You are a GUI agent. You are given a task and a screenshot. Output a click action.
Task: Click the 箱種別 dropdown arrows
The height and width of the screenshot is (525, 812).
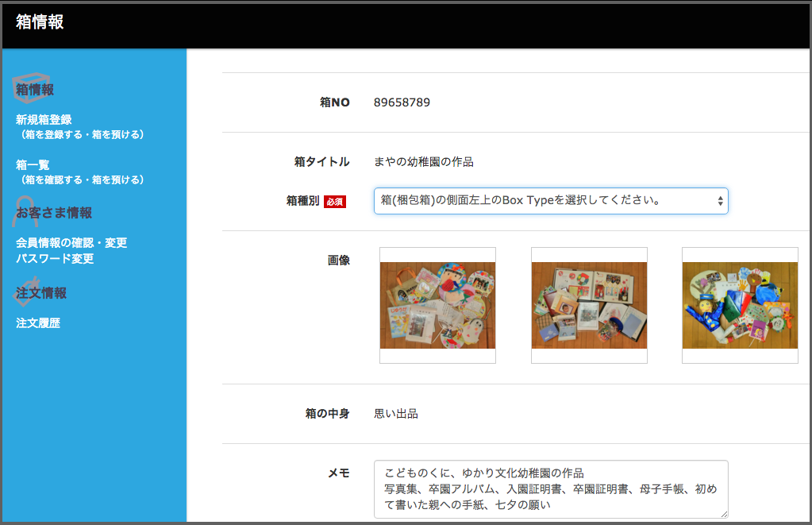click(720, 201)
